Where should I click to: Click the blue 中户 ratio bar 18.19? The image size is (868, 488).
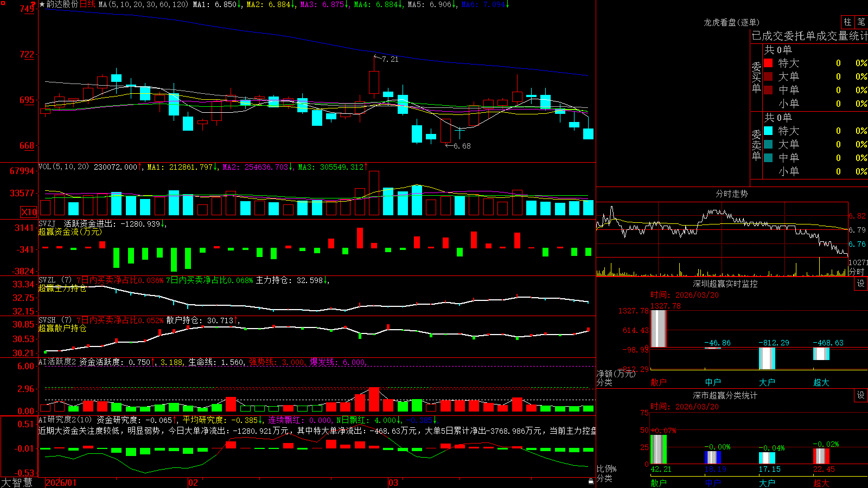click(712, 457)
